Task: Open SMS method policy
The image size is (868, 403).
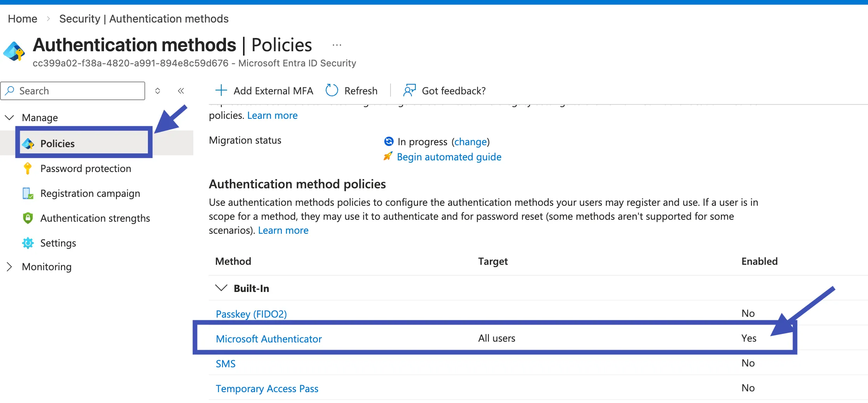Action: [x=226, y=363]
